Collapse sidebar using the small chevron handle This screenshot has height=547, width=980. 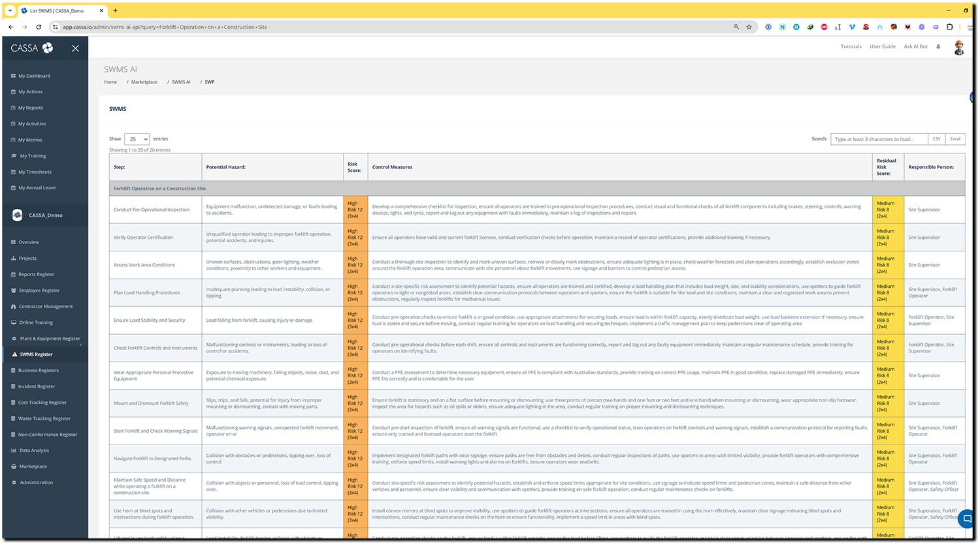81,345
